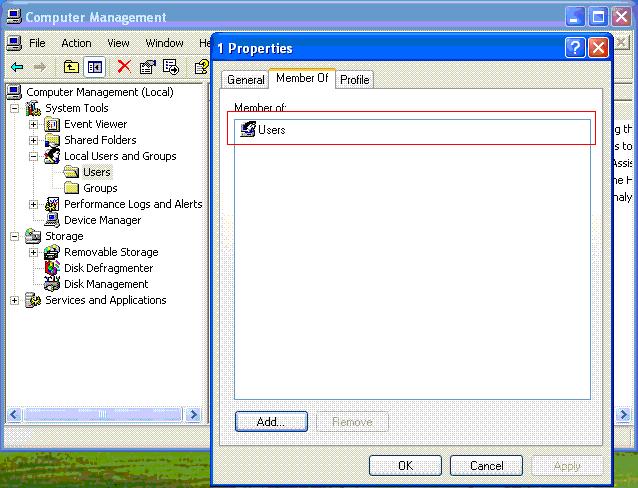The image size is (638, 488).
Task: Click the tree pane scroll right arrow
Action: tap(193, 414)
